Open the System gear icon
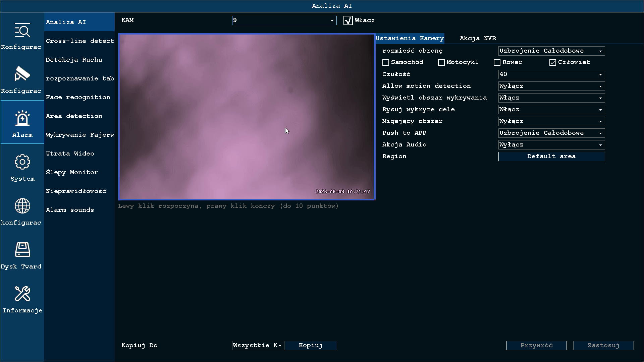 pyautogui.click(x=22, y=162)
